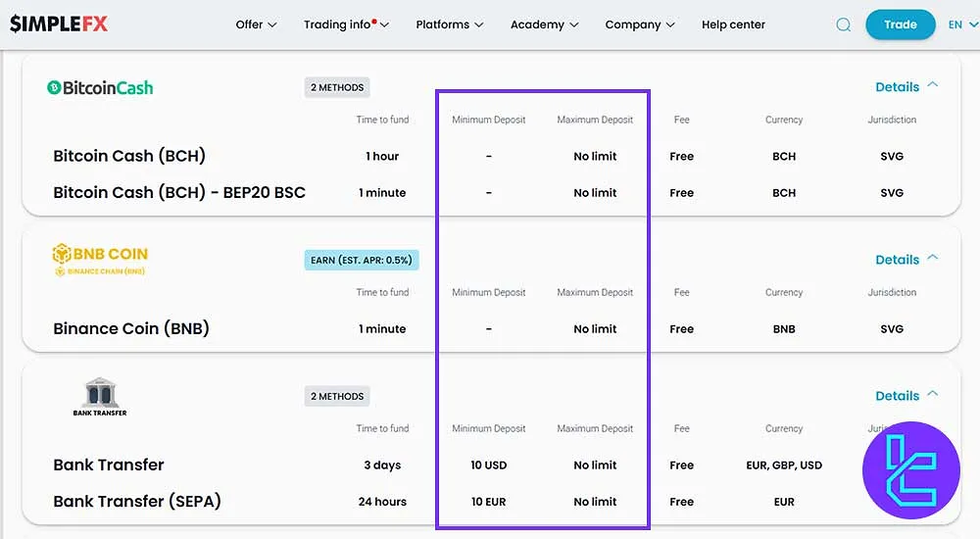
Task: Click No limit for Bank Transfer (SEPA)
Action: click(595, 502)
